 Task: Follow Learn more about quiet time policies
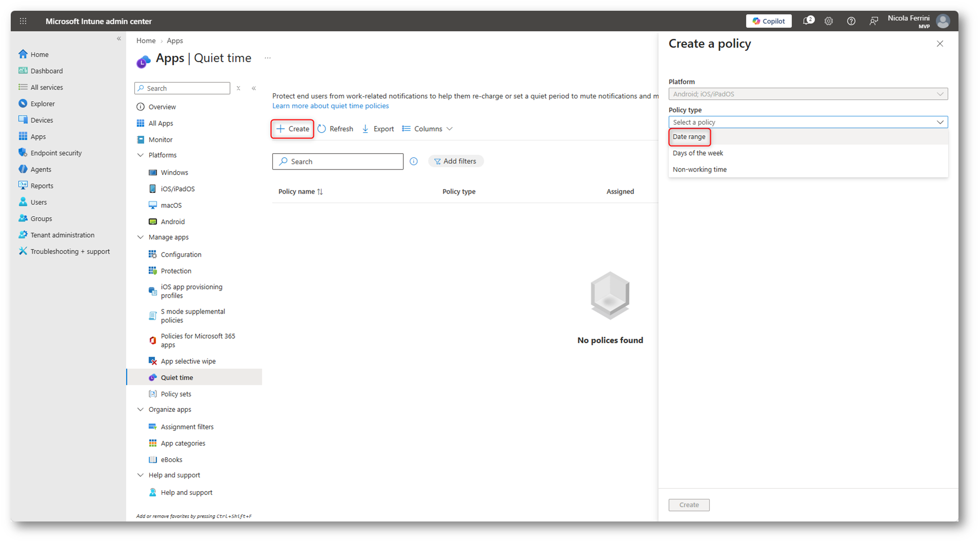(331, 106)
